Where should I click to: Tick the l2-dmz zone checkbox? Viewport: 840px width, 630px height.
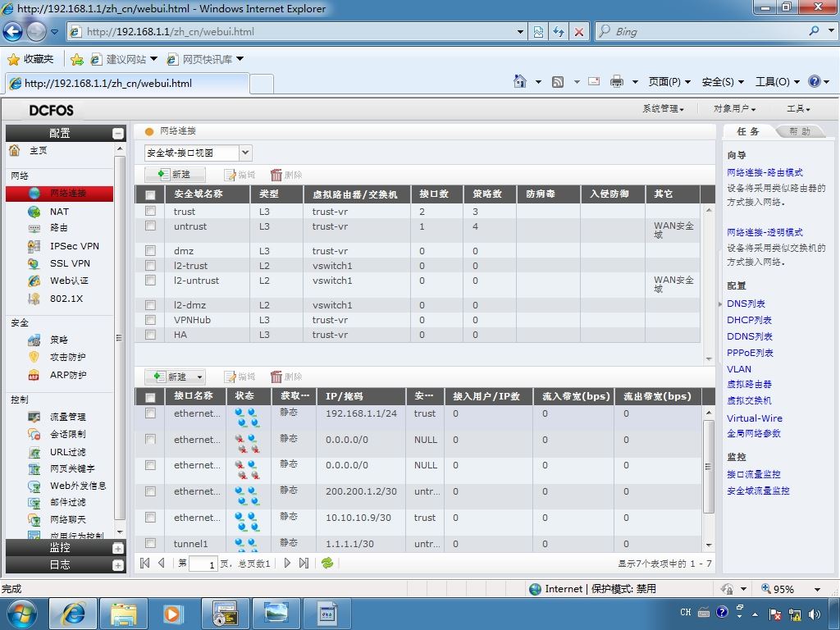pos(151,305)
